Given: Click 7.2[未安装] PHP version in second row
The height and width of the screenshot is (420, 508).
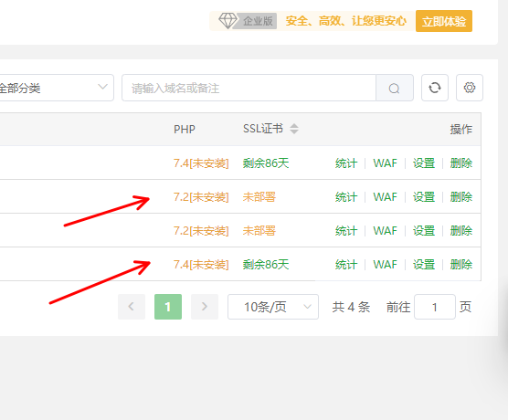Looking at the screenshot, I should tap(201, 197).
